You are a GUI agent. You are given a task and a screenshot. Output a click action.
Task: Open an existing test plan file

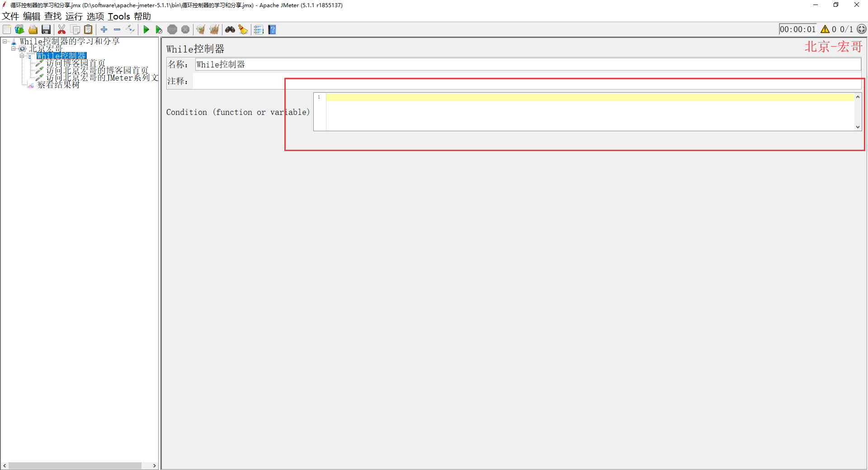[33, 29]
